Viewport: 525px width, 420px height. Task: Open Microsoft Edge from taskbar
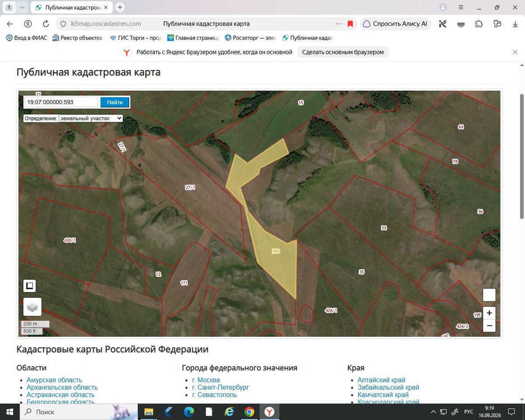point(189,412)
